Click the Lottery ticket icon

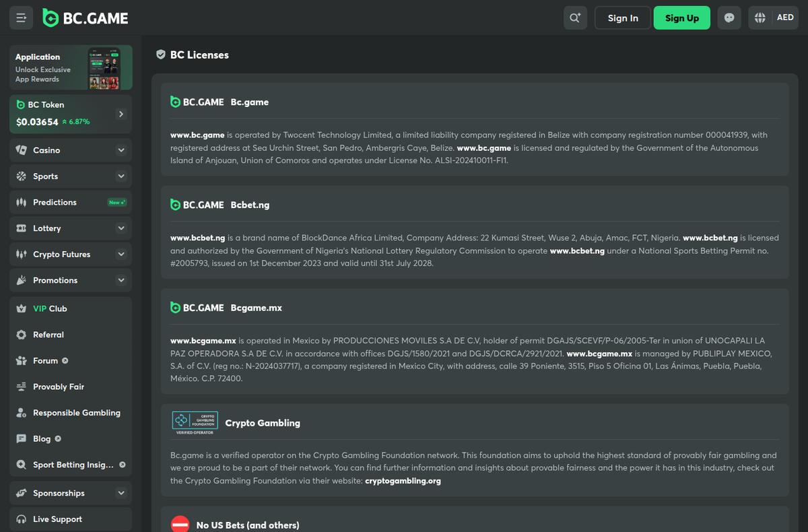(x=21, y=228)
